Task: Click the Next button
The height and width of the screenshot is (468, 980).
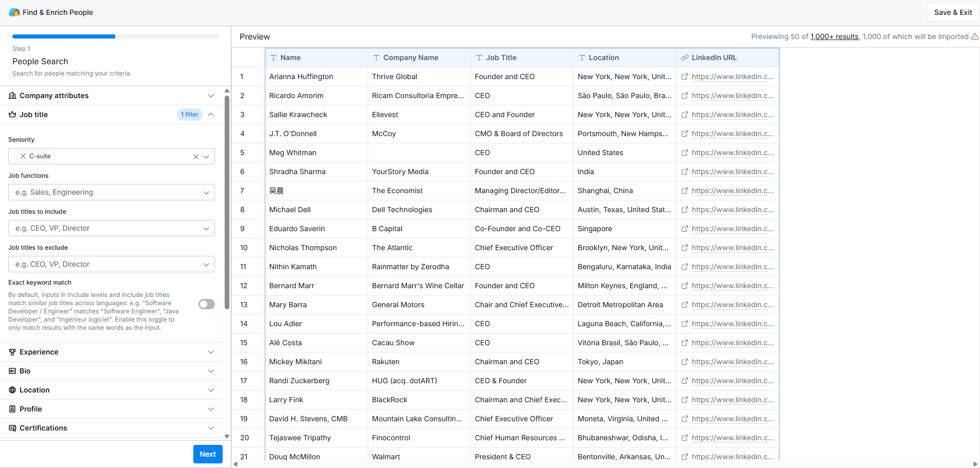Action: click(208, 454)
